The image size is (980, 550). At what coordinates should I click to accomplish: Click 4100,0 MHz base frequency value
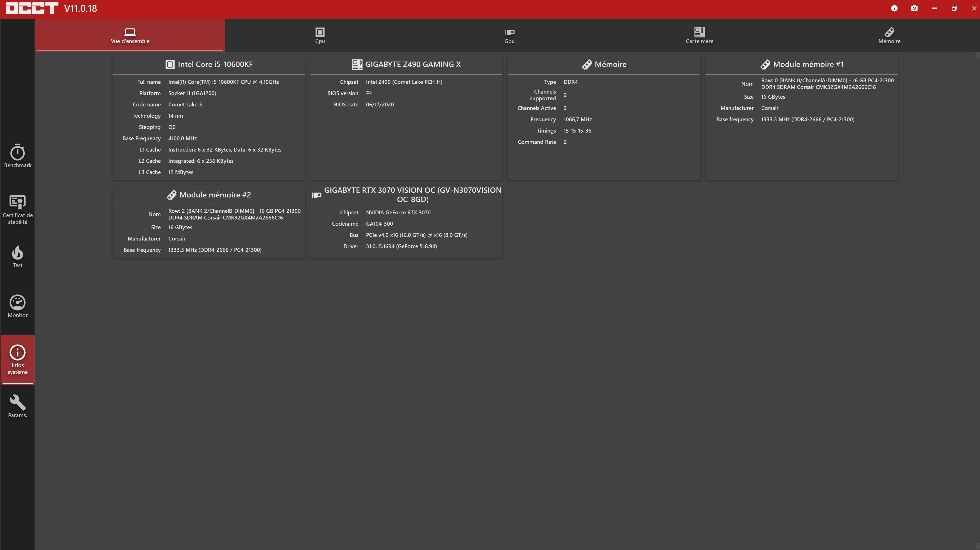pyautogui.click(x=182, y=138)
